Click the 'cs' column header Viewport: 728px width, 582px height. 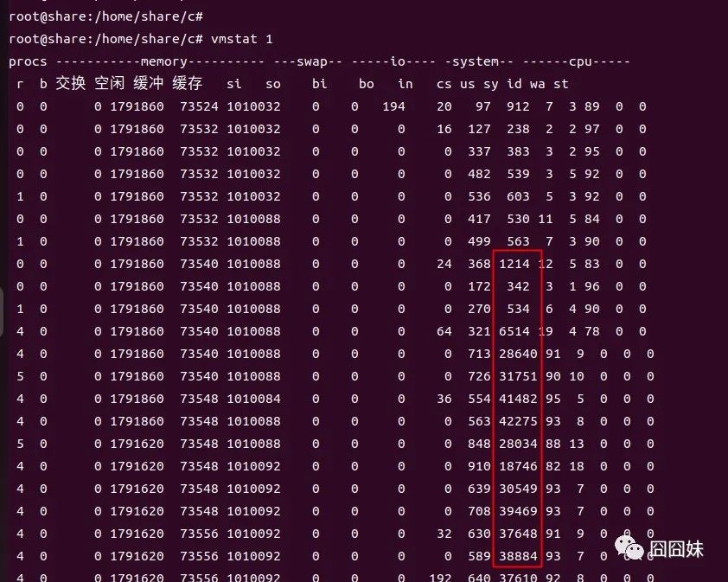(x=444, y=84)
